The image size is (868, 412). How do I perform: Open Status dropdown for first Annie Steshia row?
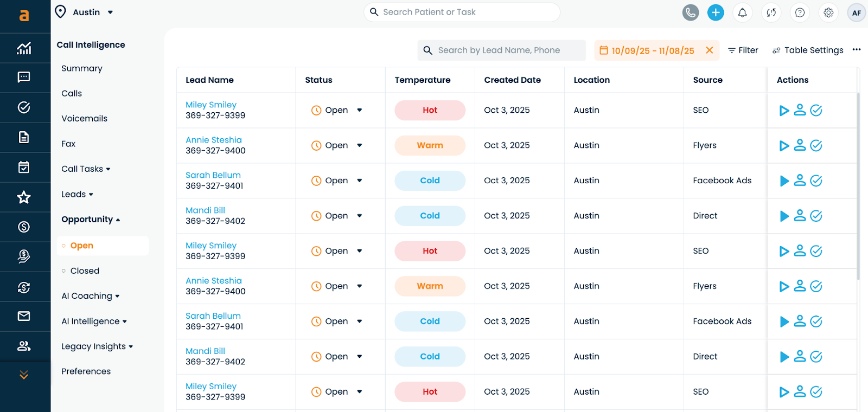coord(359,145)
